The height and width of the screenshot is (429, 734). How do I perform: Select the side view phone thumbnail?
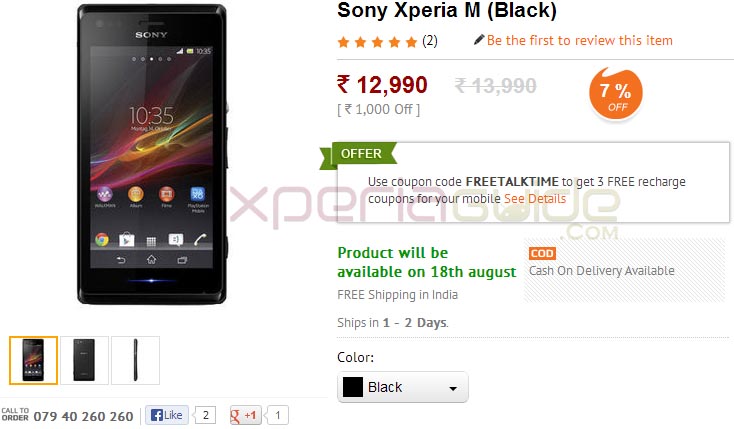[x=135, y=360]
